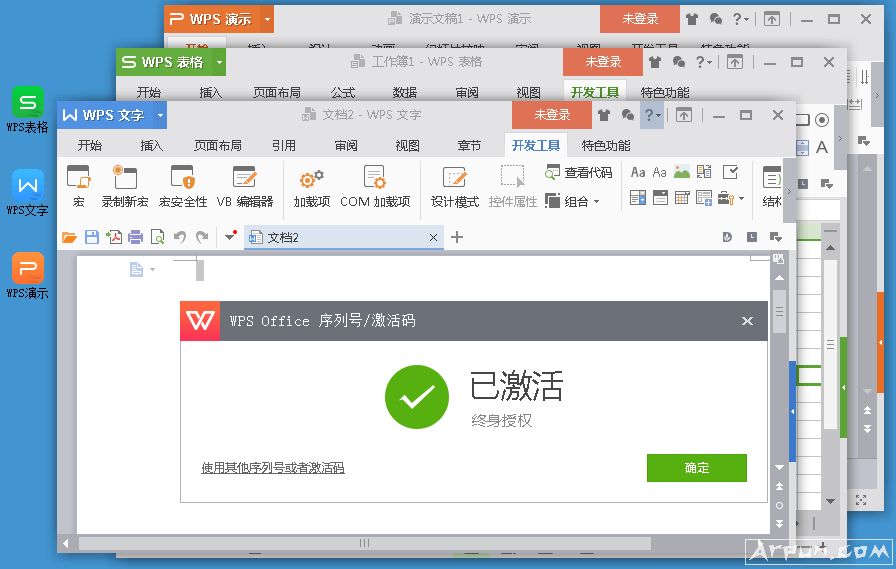The width and height of the screenshot is (896, 569).
Task: Open the 开始 tab in WPS 文字
Action: click(90, 146)
